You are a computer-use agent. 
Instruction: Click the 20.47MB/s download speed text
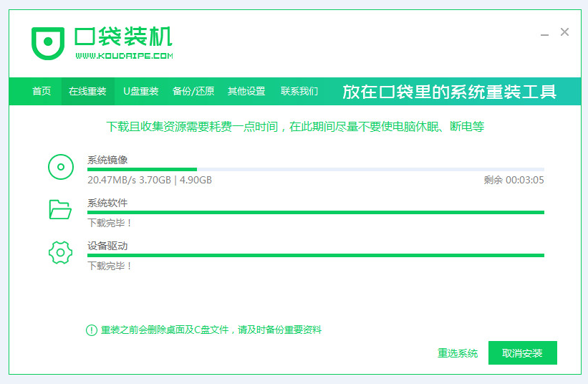click(112, 180)
